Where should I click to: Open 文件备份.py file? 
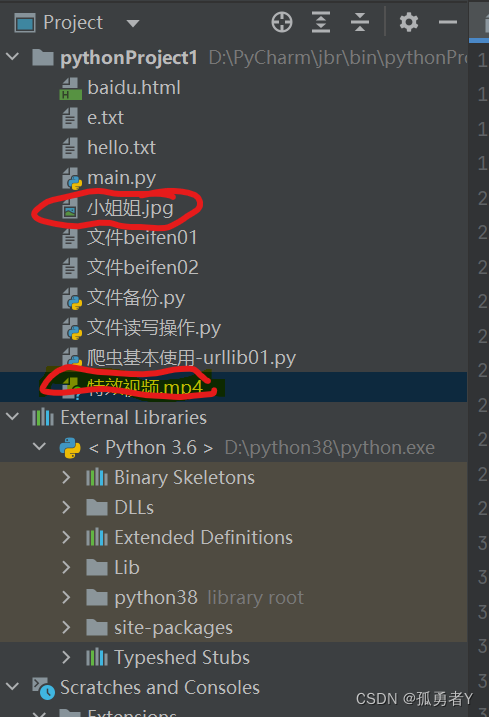tap(136, 298)
